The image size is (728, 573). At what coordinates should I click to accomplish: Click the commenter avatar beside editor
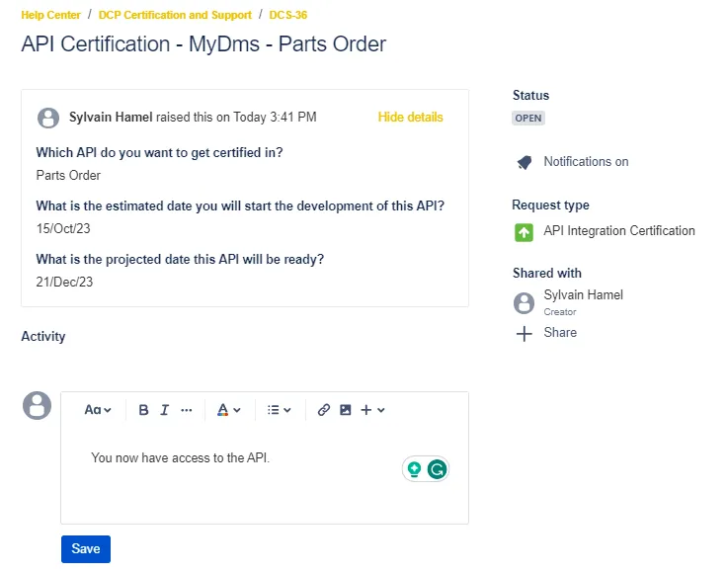pos(38,405)
